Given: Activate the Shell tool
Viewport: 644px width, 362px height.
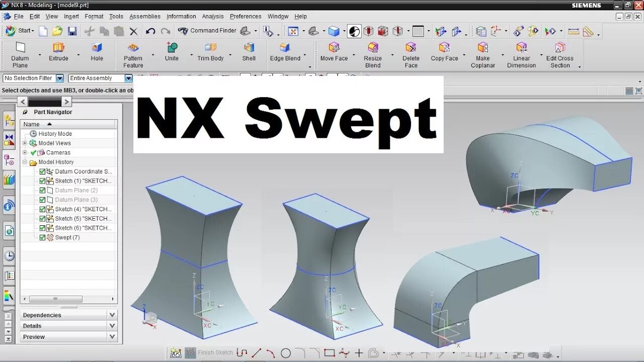Looking at the screenshot, I should [x=249, y=48].
